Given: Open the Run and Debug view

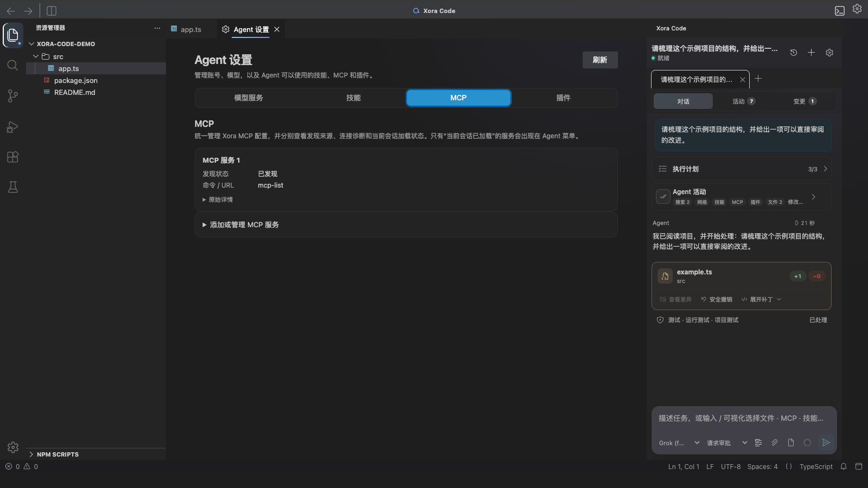Looking at the screenshot, I should point(13,127).
